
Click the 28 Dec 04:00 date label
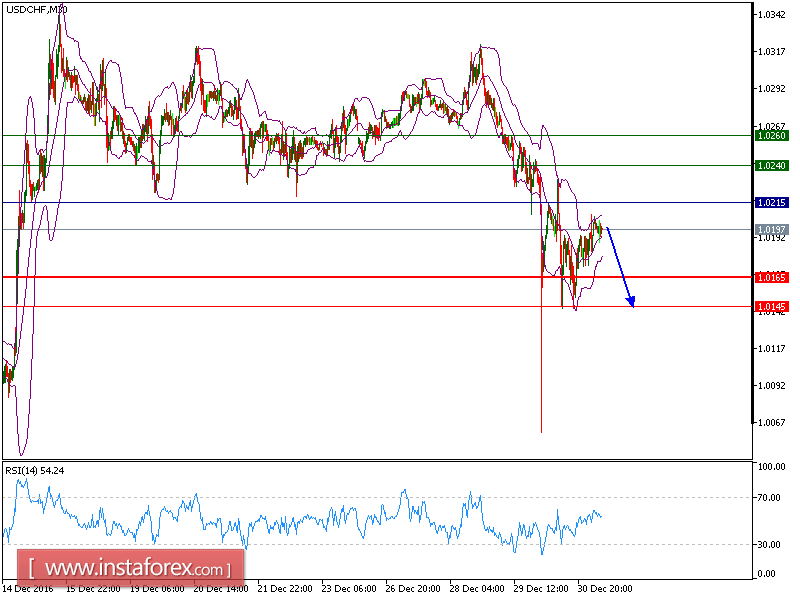(478, 590)
